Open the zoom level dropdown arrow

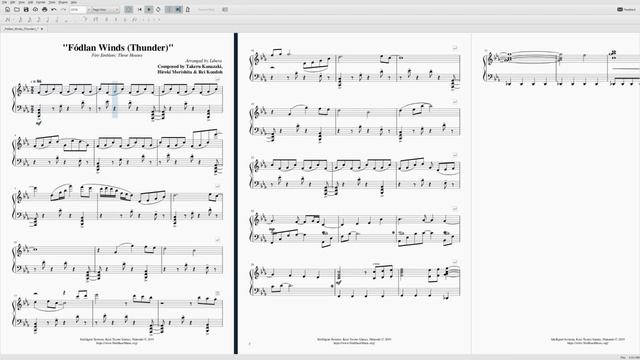pyautogui.click(x=88, y=9)
